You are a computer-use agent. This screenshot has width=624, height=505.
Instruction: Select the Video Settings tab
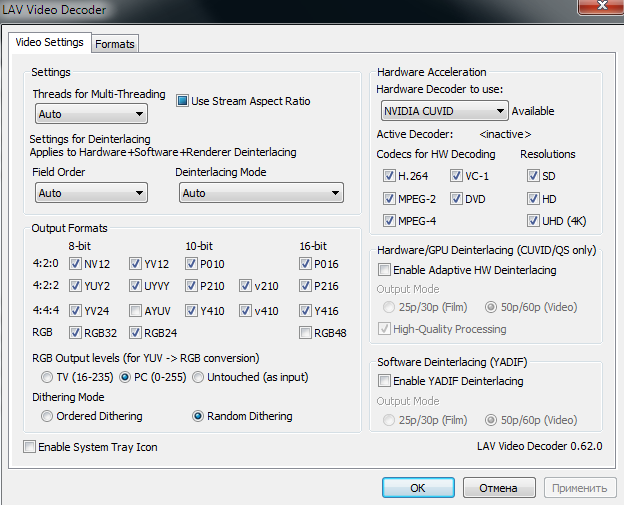pos(50,43)
